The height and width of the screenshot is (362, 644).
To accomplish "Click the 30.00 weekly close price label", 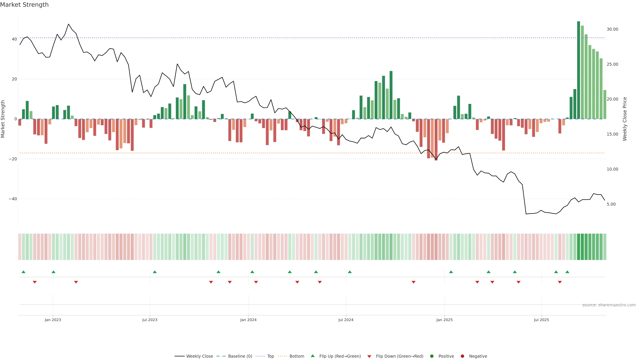I will 612,29.
